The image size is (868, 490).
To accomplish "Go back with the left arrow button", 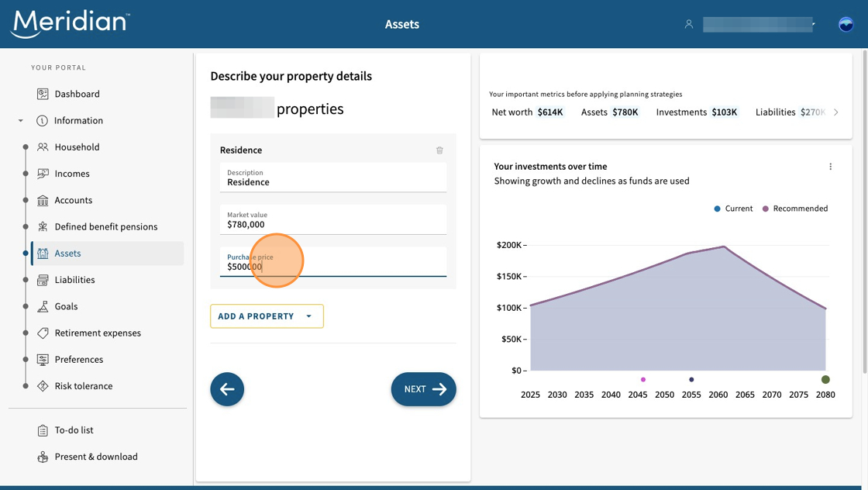I will [x=227, y=389].
